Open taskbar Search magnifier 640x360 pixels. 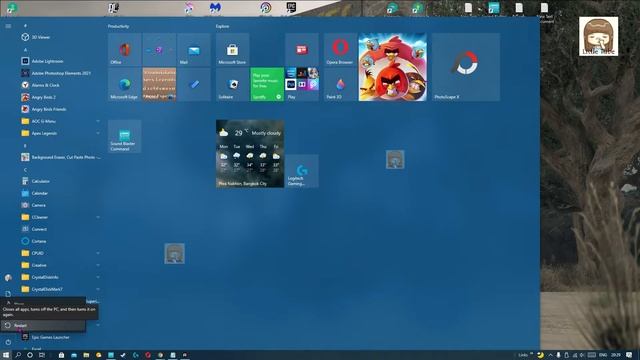point(18,355)
